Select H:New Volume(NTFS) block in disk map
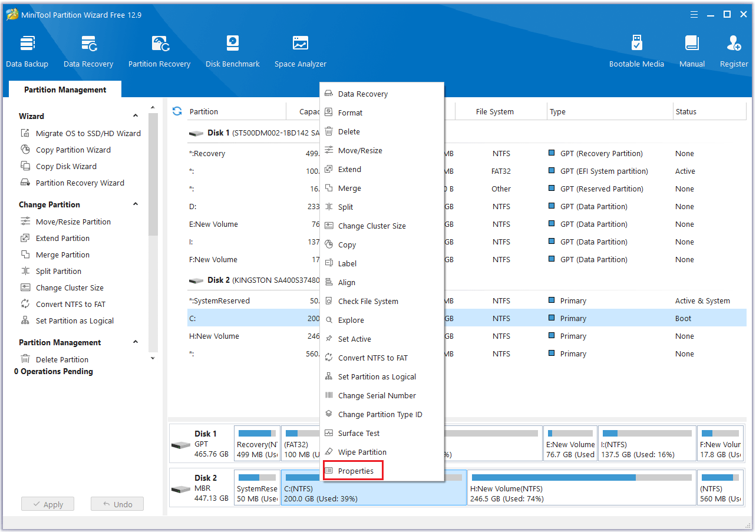This screenshot has width=756, height=532. click(582, 487)
